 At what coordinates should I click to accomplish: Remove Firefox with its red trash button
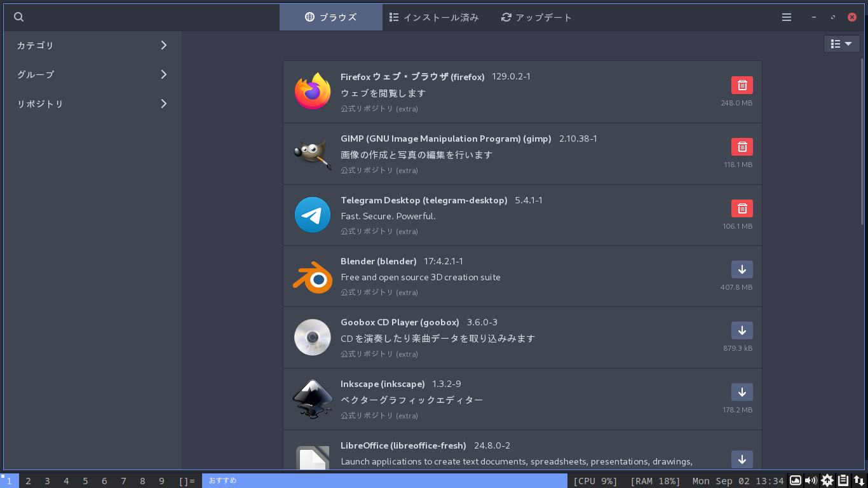coord(742,85)
